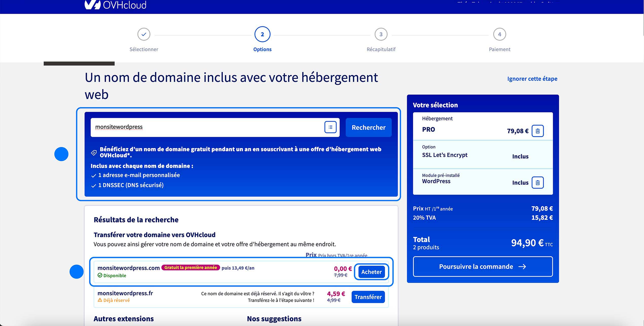644x326 pixels.
Task: Select step 2 Options circle
Action: coord(262,34)
